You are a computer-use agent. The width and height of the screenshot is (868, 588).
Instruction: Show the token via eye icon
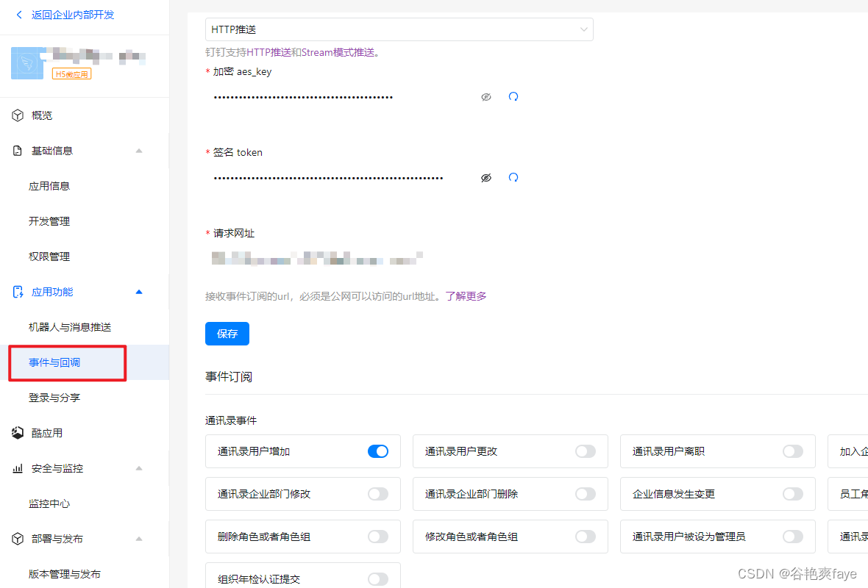pyautogui.click(x=486, y=178)
